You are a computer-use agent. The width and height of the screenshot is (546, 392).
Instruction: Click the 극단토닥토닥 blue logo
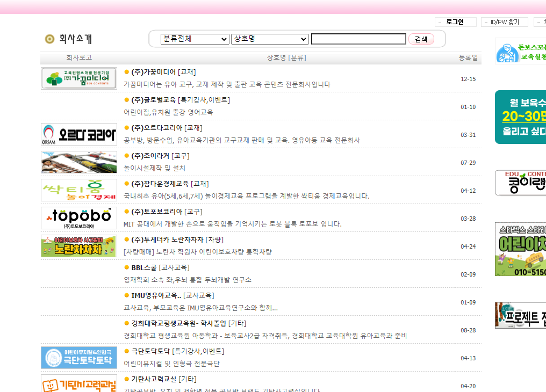tap(79, 358)
